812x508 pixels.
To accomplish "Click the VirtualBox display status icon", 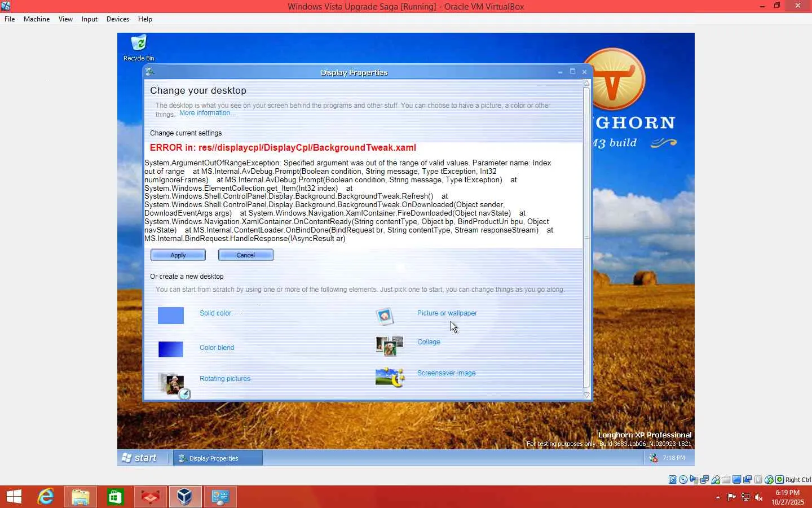I will click(x=737, y=480).
